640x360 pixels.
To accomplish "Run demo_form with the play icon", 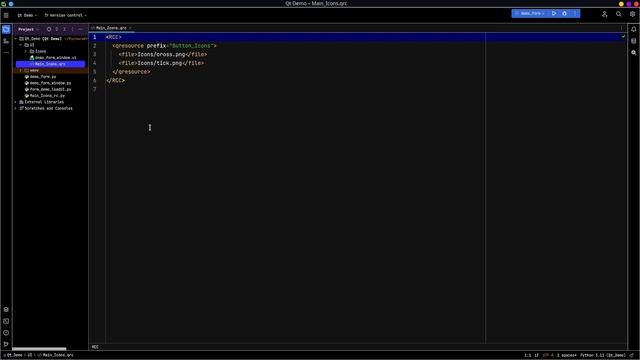I will (554, 13).
